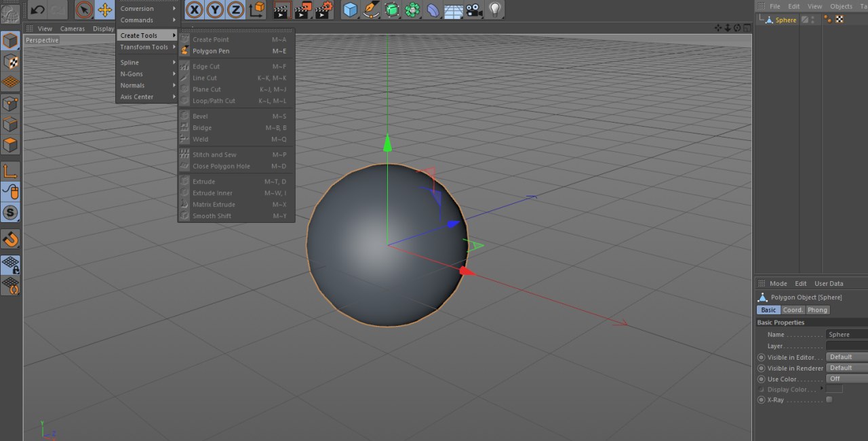Expand the Commands submenu
Screen dimensions: 868x441
[x=149, y=20]
